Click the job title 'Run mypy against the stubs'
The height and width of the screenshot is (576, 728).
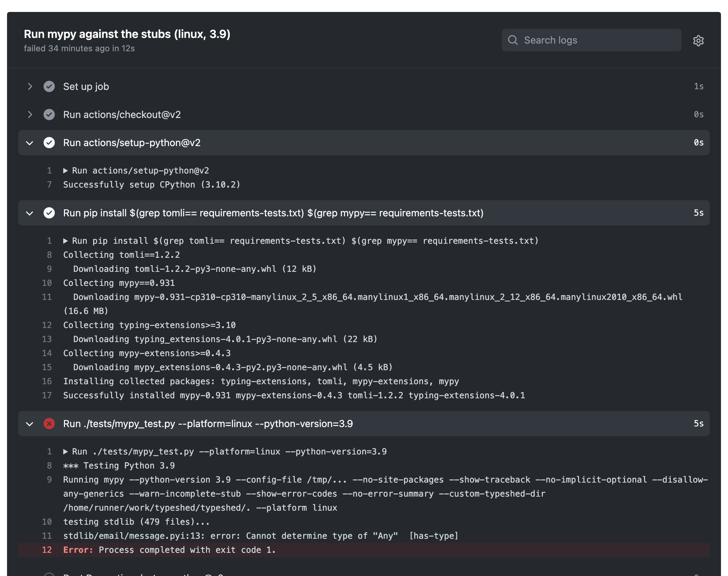(127, 34)
